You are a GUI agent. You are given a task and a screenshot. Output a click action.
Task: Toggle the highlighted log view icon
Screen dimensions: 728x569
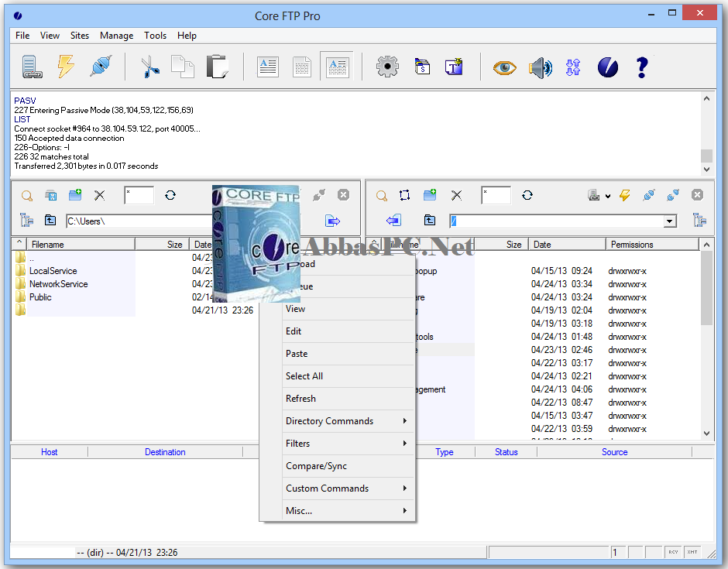point(337,67)
